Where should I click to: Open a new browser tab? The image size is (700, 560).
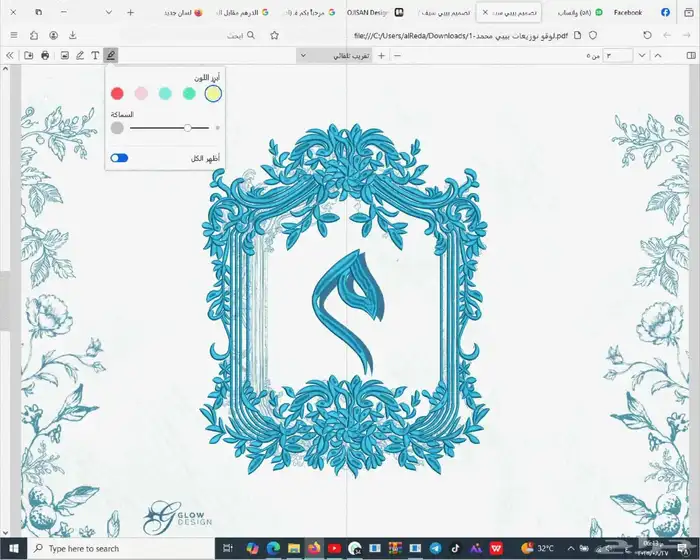click(130, 12)
